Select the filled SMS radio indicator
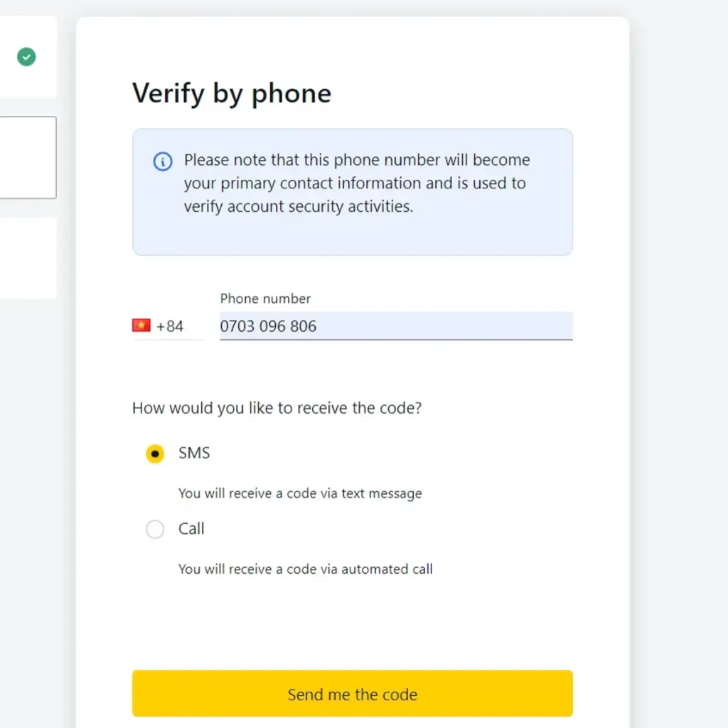The height and width of the screenshot is (728, 728). pyautogui.click(x=154, y=453)
